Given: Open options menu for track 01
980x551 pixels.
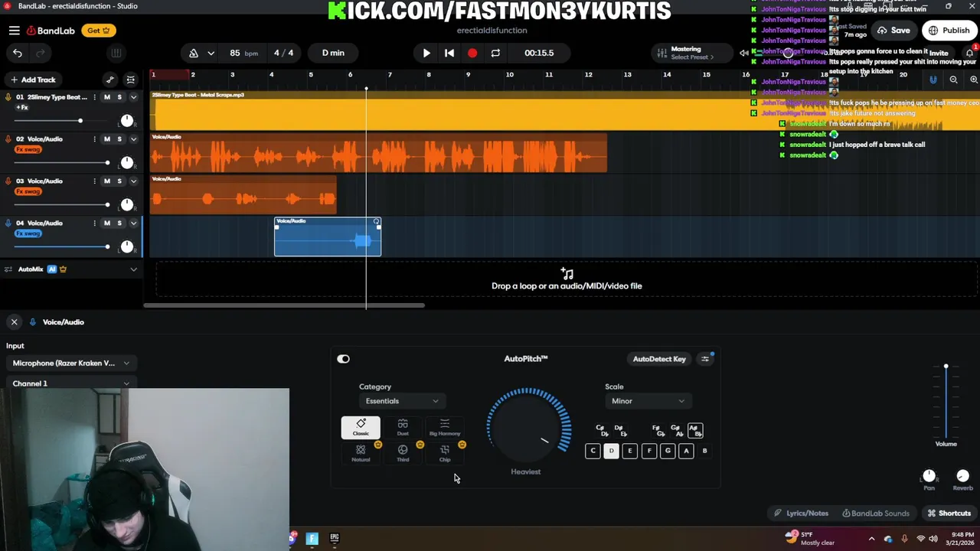Looking at the screenshot, I should coord(95,97).
